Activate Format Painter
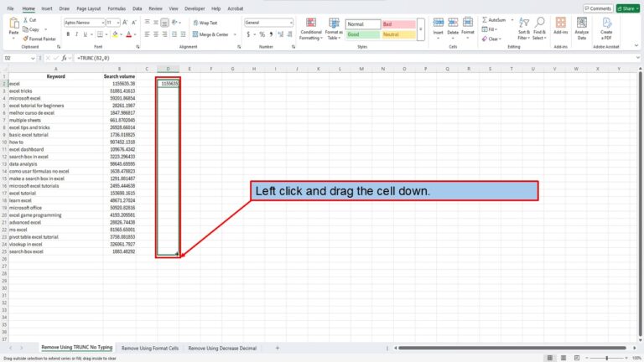Image resolution: width=644 pixels, height=362 pixels. coord(39,39)
